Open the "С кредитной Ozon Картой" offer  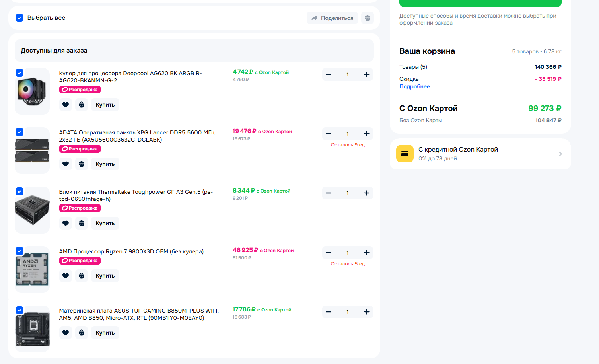click(x=480, y=154)
